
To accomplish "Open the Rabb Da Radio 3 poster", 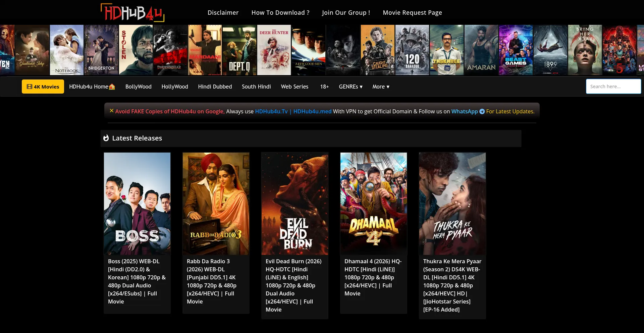I will point(216,204).
